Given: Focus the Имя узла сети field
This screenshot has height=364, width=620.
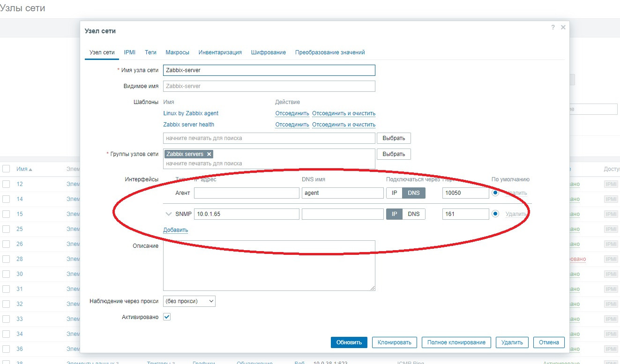Looking at the screenshot, I should [x=269, y=70].
